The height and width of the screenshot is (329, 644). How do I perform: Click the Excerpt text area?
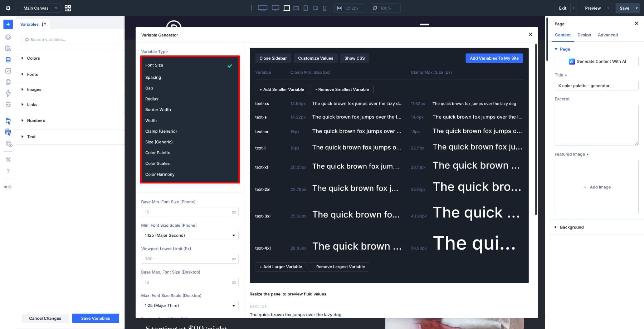point(596,125)
